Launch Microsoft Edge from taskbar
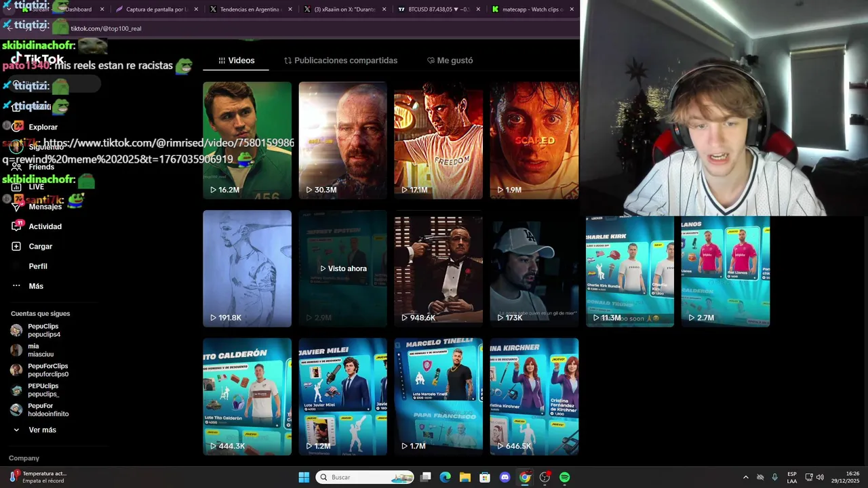 (445, 477)
